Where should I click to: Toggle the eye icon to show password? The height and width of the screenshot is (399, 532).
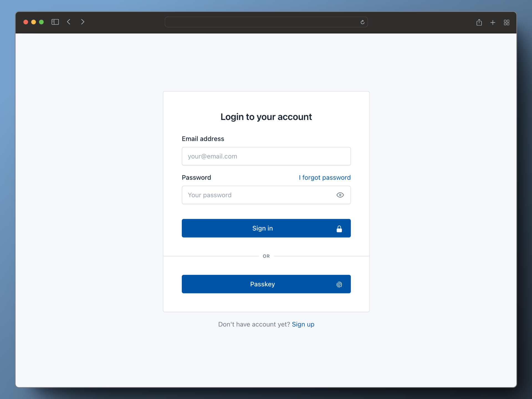click(x=340, y=195)
